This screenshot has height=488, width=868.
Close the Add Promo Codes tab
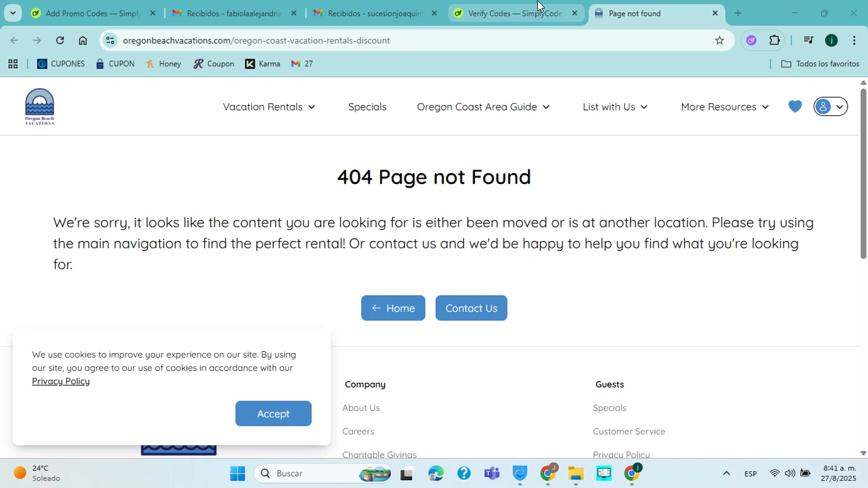153,13
